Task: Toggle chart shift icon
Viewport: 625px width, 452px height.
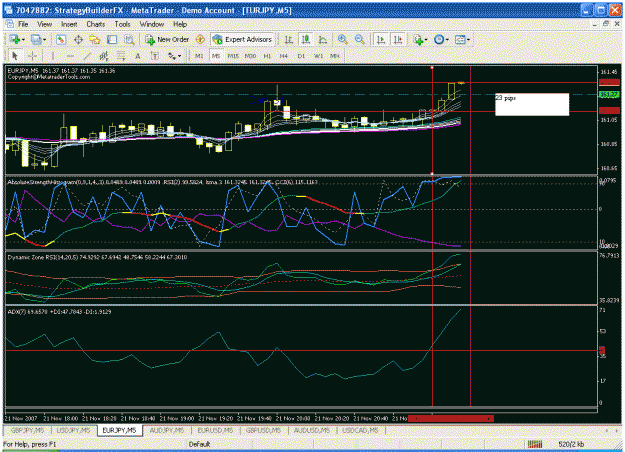Action: pyautogui.click(x=398, y=39)
